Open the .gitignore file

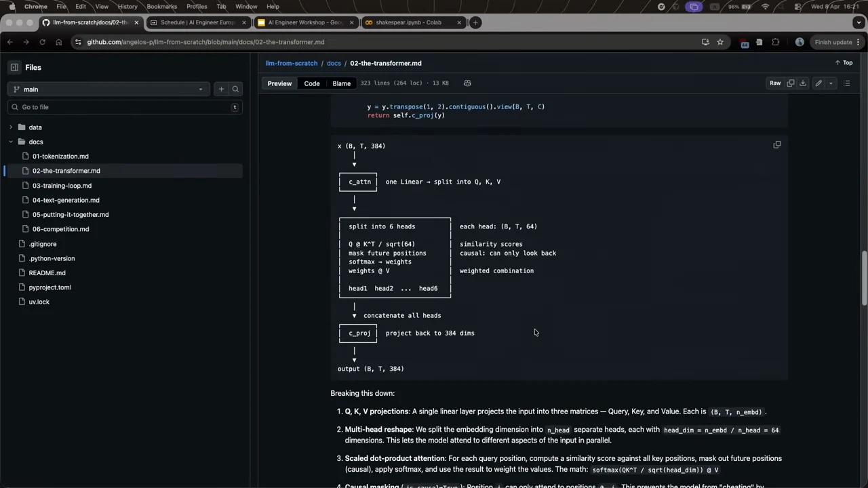coord(43,244)
